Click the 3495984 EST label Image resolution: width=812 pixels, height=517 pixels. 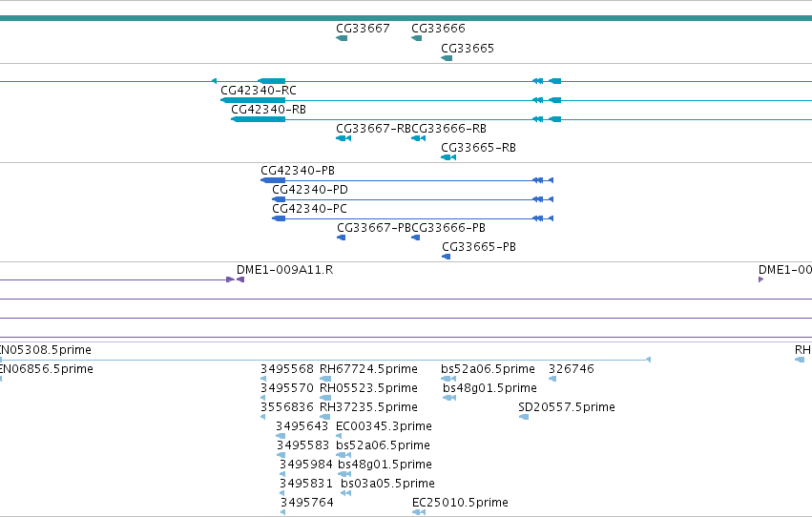point(305,465)
